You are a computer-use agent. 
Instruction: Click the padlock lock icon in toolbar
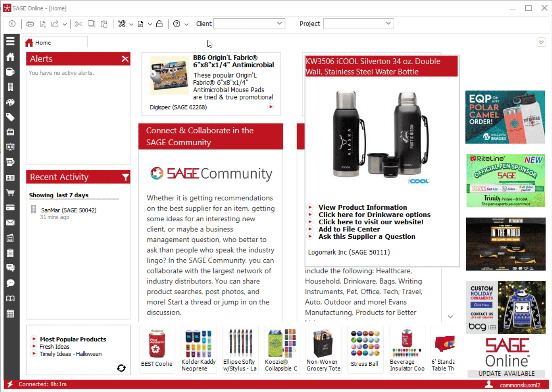159,24
